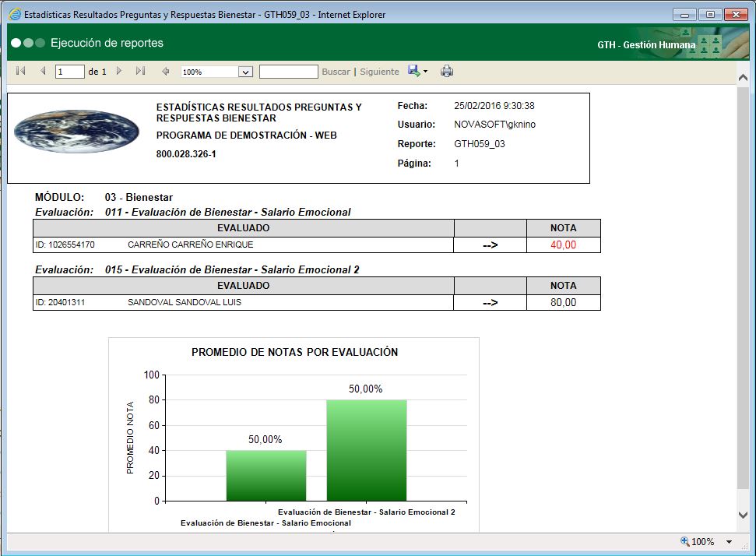Image resolution: width=756 pixels, height=556 pixels.
Task: Go to the first page of the report
Action: tap(19, 71)
